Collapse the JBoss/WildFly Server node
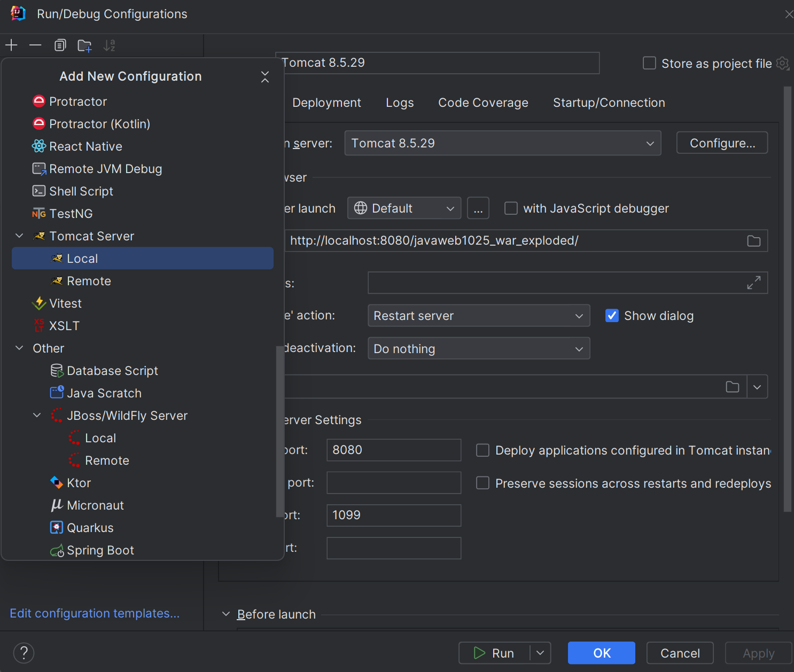This screenshot has width=794, height=672. pos(37,415)
